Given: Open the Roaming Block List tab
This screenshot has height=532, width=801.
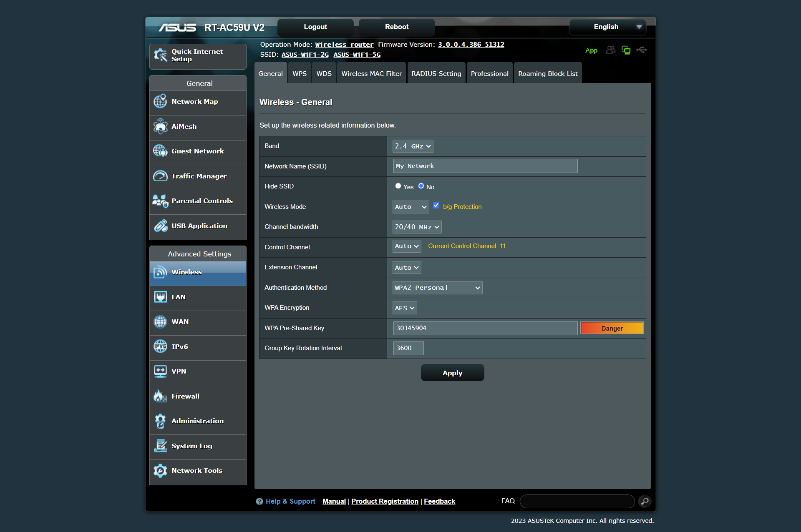Looking at the screenshot, I should click(548, 73).
